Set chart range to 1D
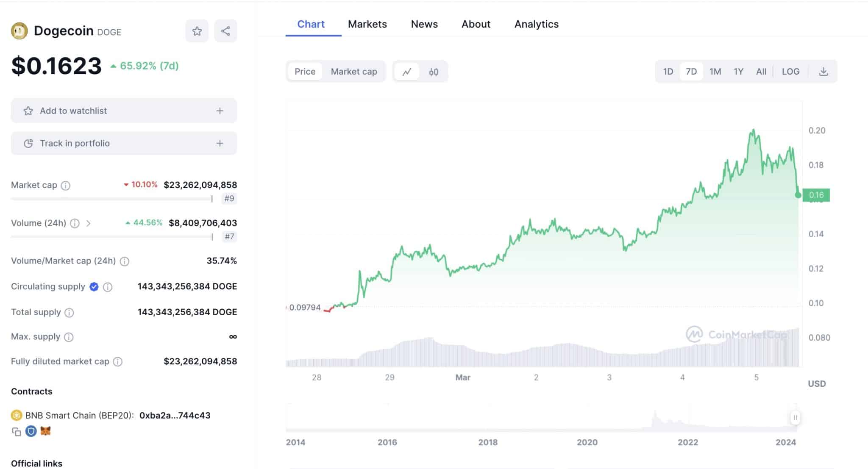Image resolution: width=868 pixels, height=469 pixels. [x=668, y=71]
